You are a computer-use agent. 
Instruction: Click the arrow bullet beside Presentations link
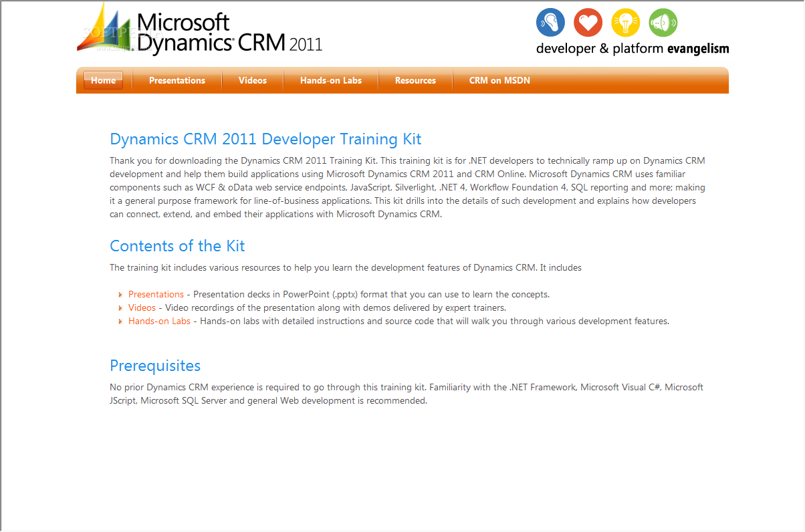point(120,295)
